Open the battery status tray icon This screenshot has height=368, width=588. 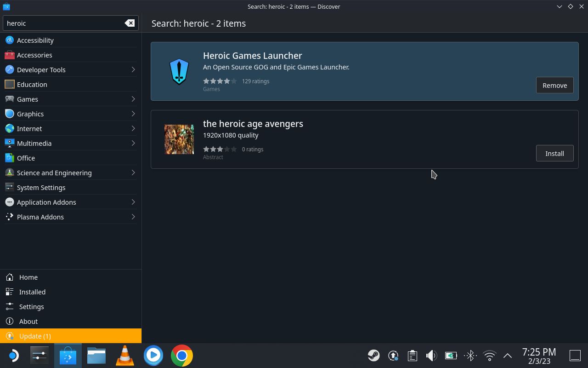pyautogui.click(x=451, y=356)
